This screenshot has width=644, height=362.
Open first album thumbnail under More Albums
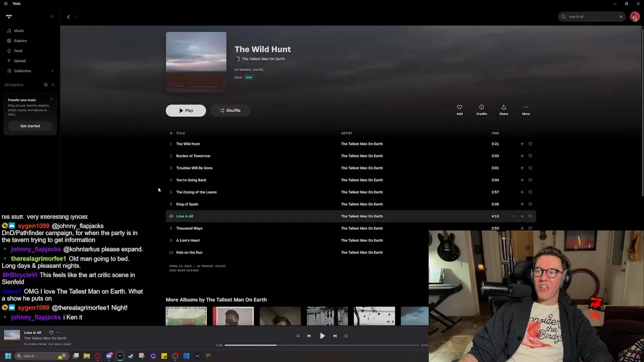coord(186,316)
